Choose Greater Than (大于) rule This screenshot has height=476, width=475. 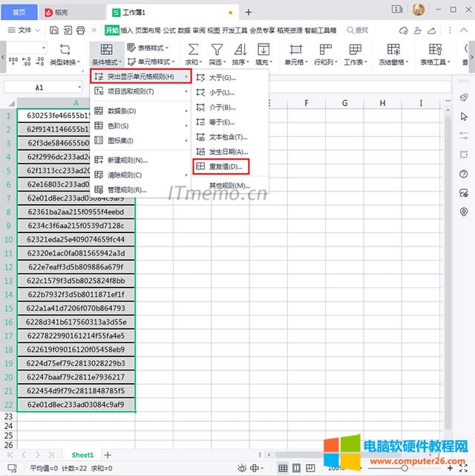tap(221, 77)
